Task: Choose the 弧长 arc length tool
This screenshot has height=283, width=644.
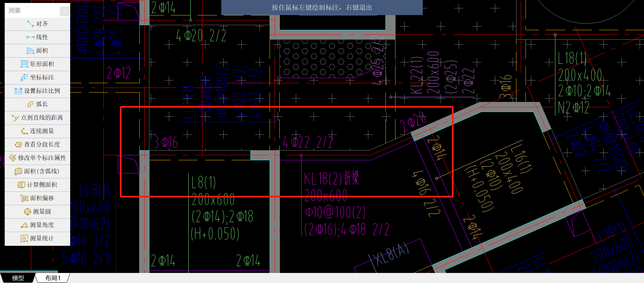Action: pos(37,104)
